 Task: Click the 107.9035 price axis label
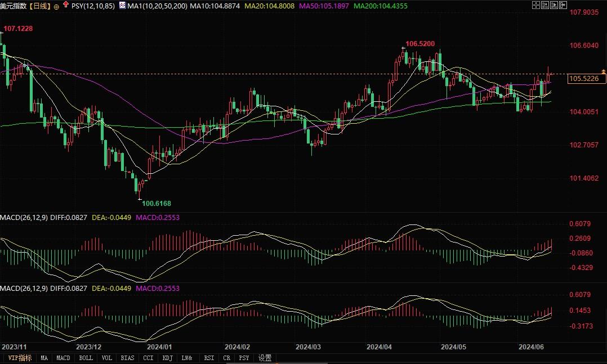584,12
